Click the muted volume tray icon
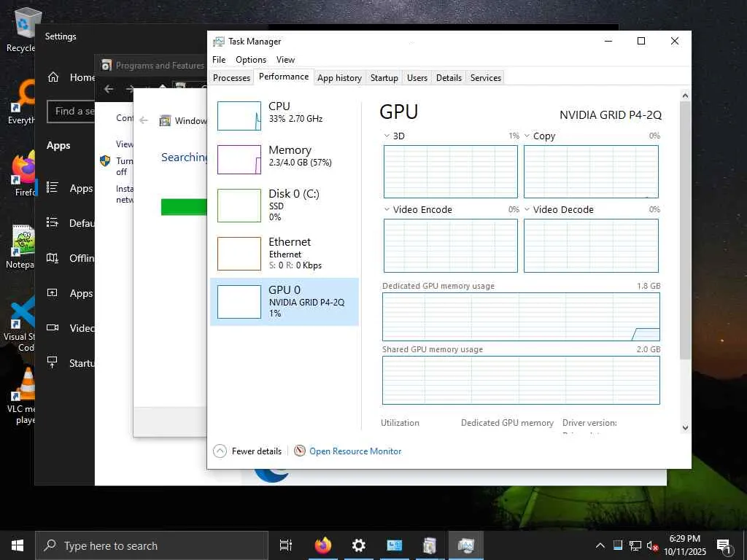 point(651,545)
